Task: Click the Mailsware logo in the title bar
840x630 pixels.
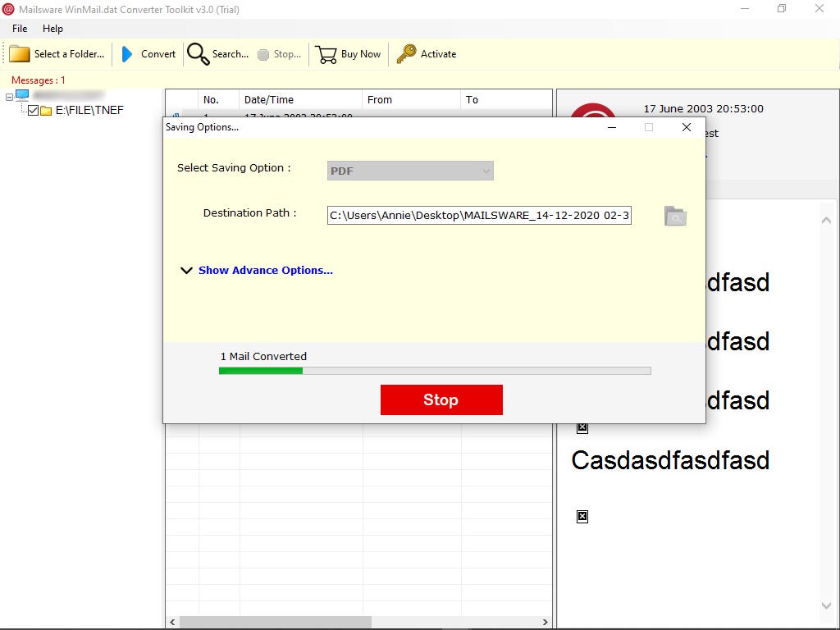Action: tap(8, 9)
